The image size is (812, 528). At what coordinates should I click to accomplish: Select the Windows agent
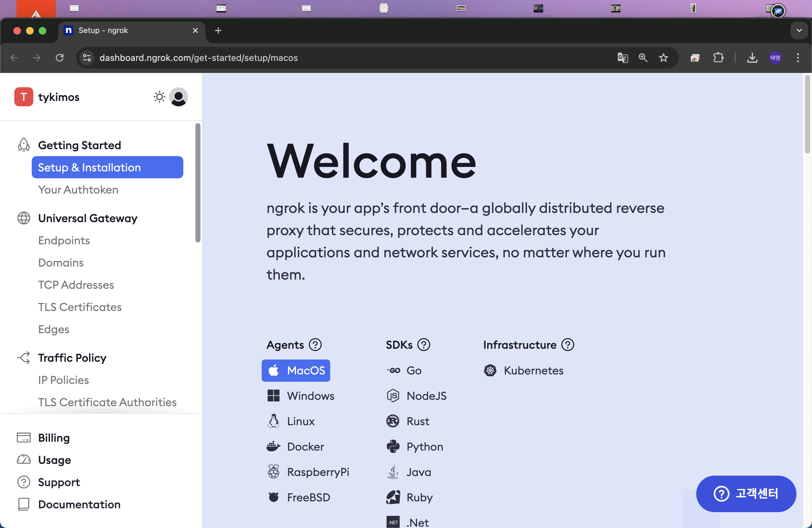click(300, 396)
